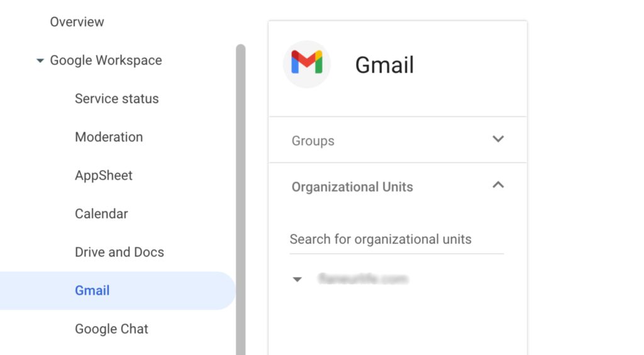Click the Groups section label
This screenshot has width=644, height=355.
point(313,141)
